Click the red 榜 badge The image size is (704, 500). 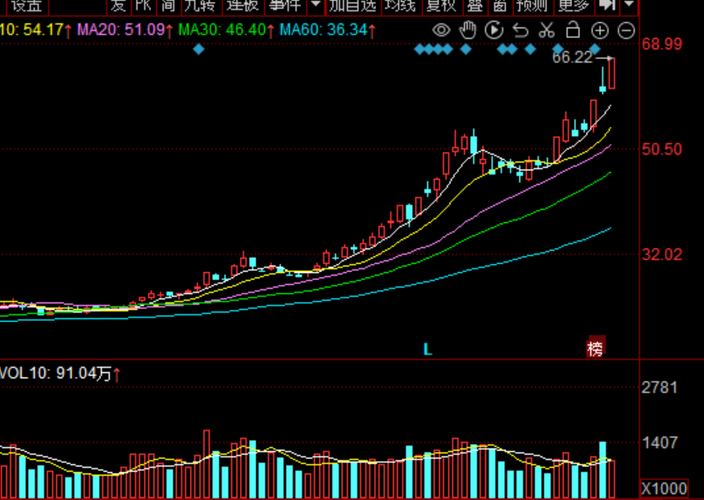pos(595,346)
